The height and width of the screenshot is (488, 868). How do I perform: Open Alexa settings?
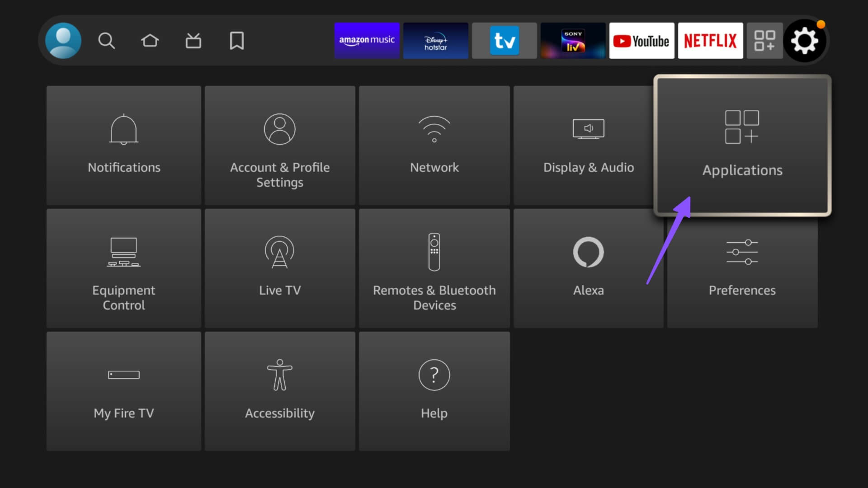[x=589, y=267]
